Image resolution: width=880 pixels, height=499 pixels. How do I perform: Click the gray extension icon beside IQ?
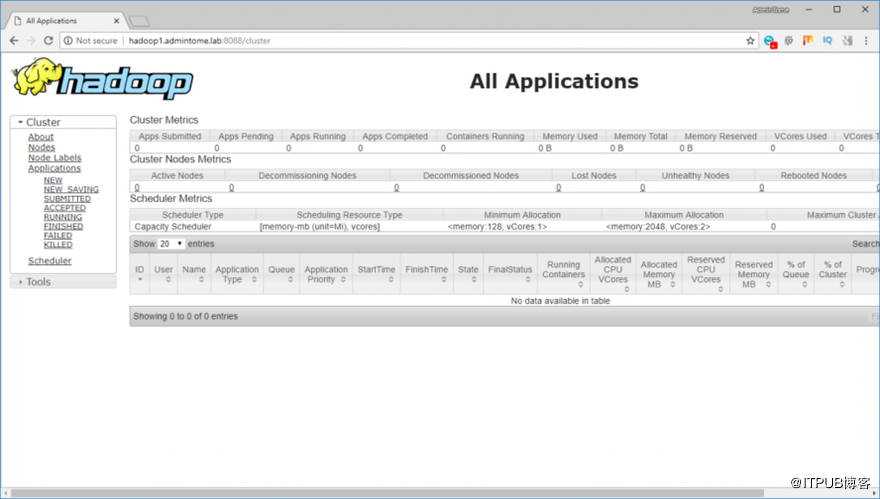(847, 40)
